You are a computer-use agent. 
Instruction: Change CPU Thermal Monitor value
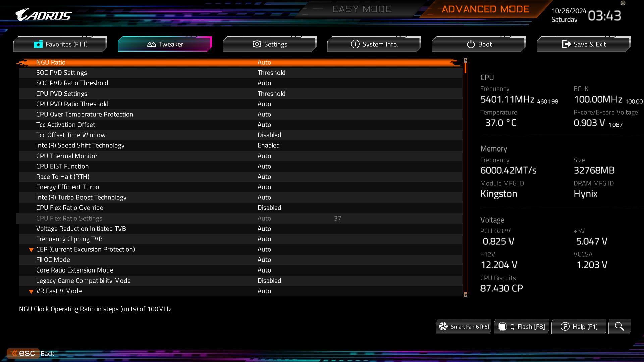coord(264,156)
